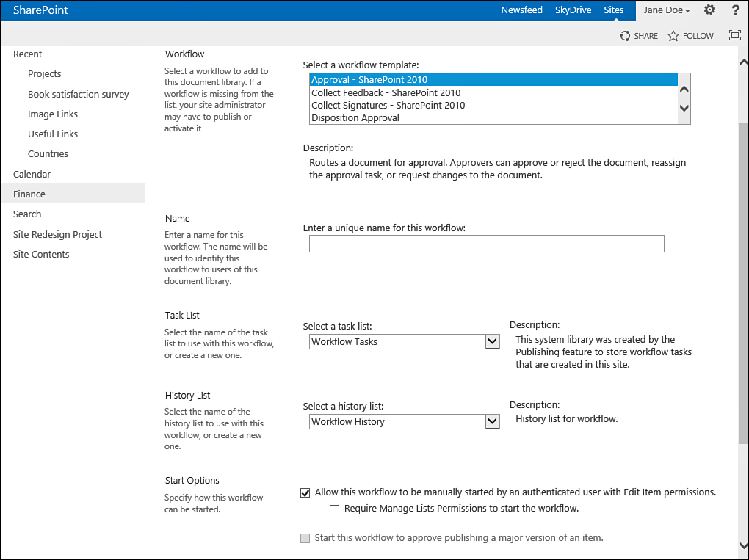This screenshot has width=749, height=560.
Task: Toggle focus on content icon
Action: pos(734,35)
